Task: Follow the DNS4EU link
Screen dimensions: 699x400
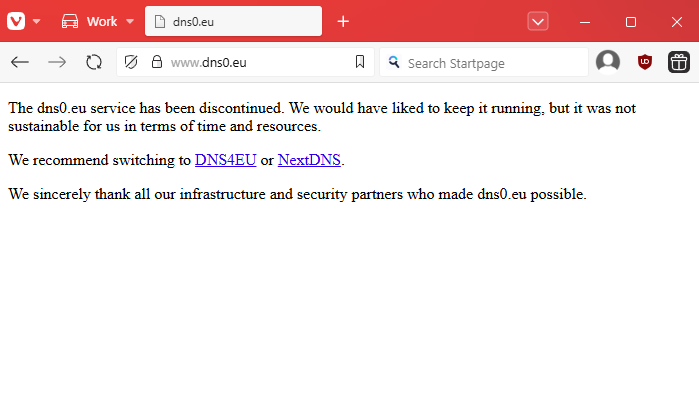Action: tap(225, 160)
